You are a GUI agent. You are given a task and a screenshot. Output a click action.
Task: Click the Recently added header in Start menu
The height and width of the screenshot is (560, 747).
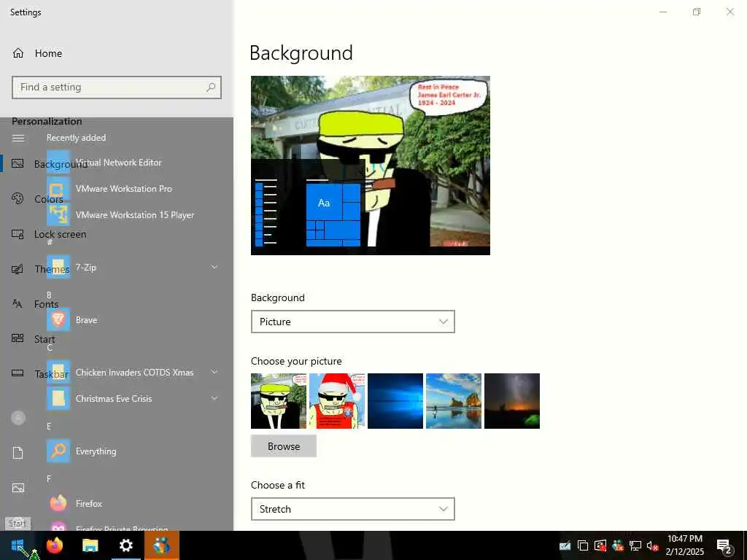click(76, 138)
